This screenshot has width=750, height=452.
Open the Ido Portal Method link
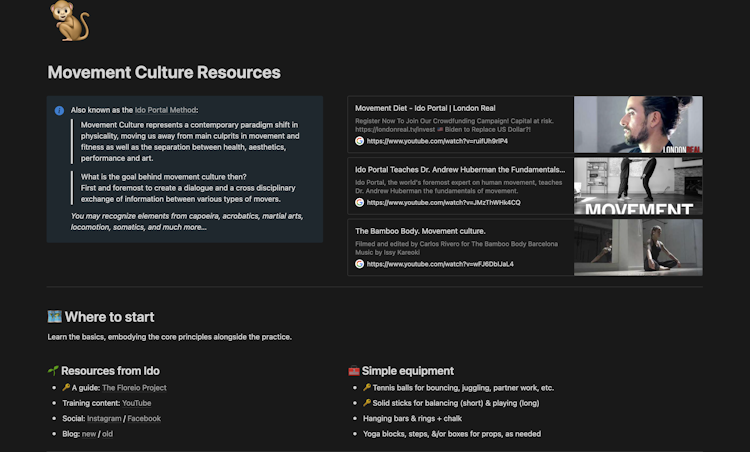coord(165,110)
